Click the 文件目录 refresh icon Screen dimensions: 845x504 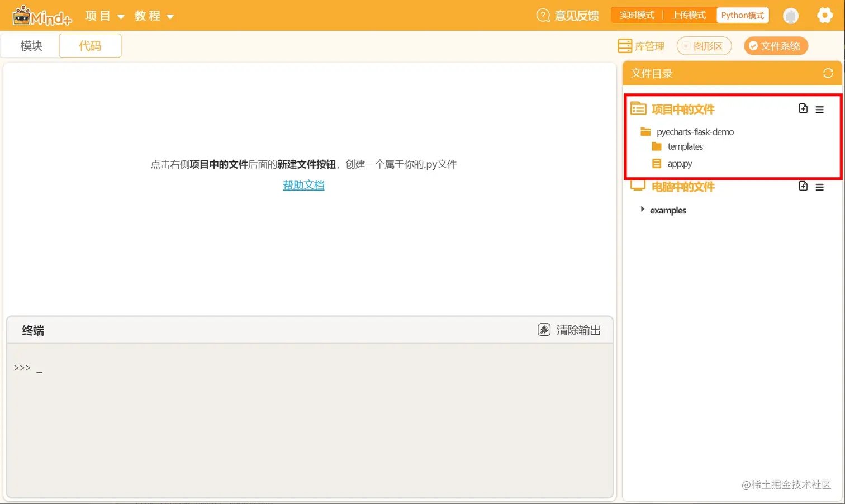pos(828,73)
